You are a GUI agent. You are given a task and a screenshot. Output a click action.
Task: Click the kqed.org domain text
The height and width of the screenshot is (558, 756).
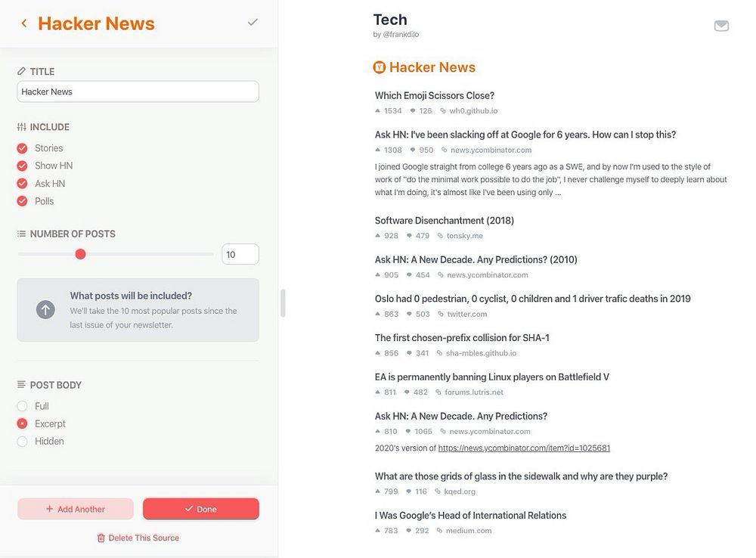[x=460, y=491]
